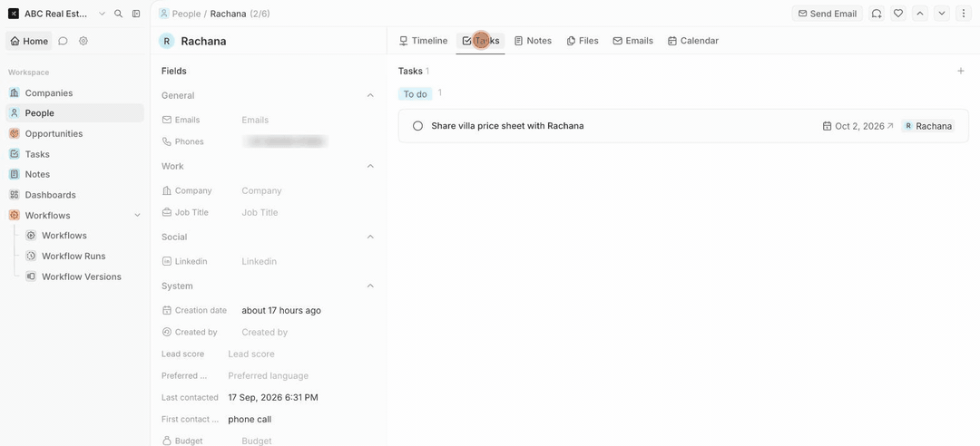Open the chat bubble icon next to Home

[64, 41]
